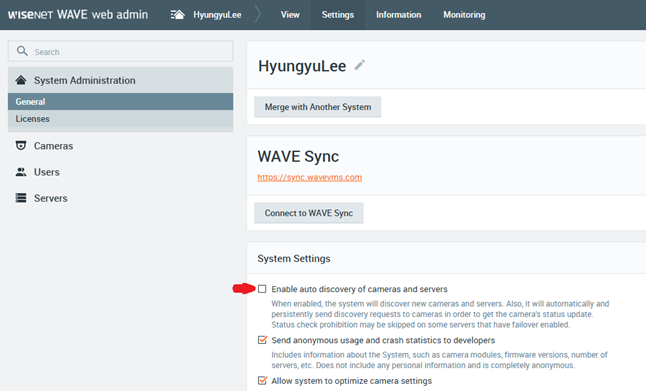
Task: Open Licenses in the sidebar
Action: pyautogui.click(x=120, y=119)
